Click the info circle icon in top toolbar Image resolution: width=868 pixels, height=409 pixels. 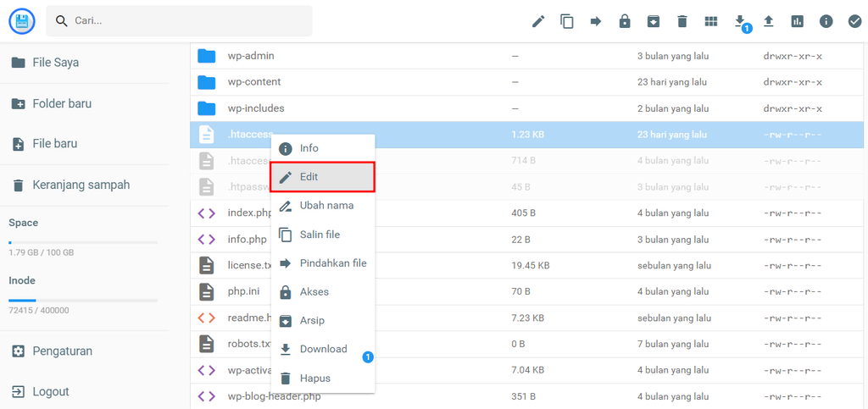(x=826, y=21)
